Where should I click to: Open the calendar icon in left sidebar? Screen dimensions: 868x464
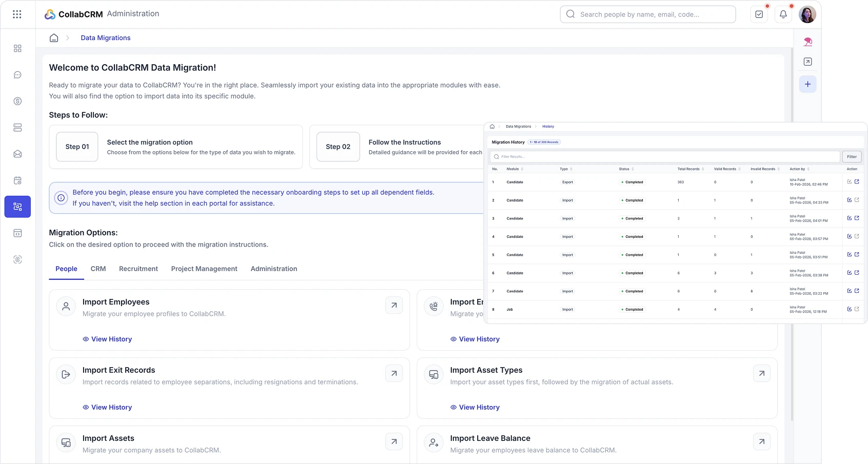pos(17,180)
